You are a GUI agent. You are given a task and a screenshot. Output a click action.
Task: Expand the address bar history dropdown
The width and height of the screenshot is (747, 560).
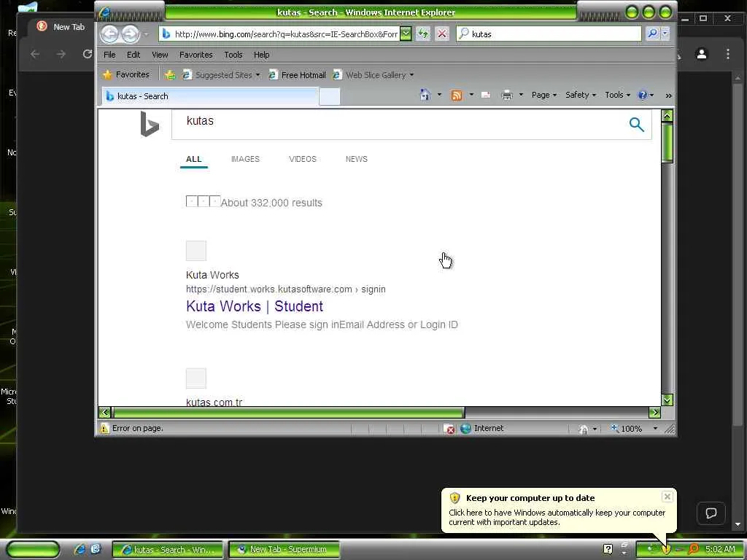406,34
